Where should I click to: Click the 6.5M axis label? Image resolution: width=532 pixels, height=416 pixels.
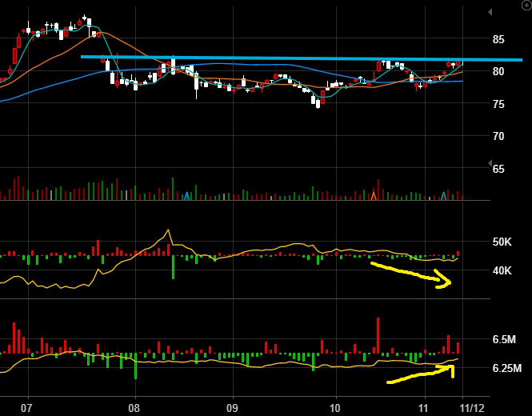tap(504, 339)
